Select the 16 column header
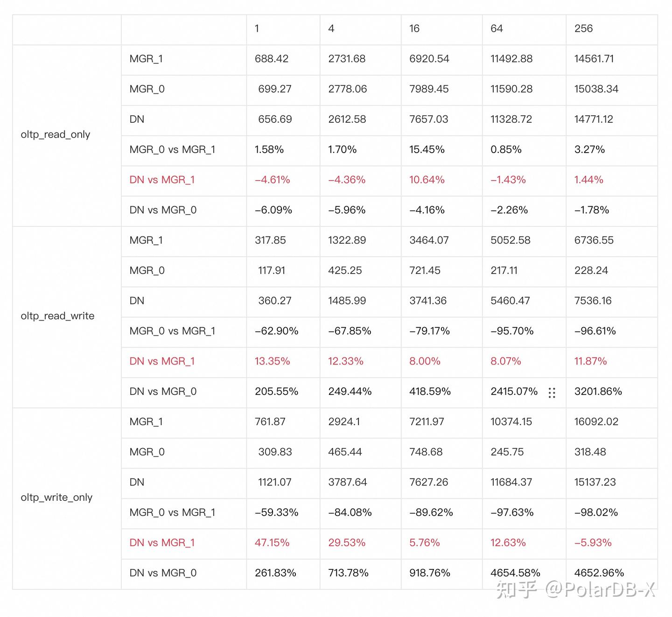The image size is (672, 617). coord(414,29)
